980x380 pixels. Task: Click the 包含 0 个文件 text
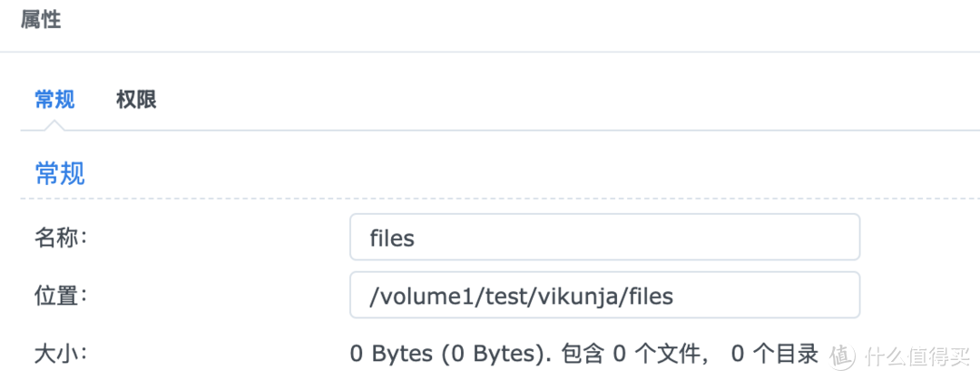(x=631, y=354)
